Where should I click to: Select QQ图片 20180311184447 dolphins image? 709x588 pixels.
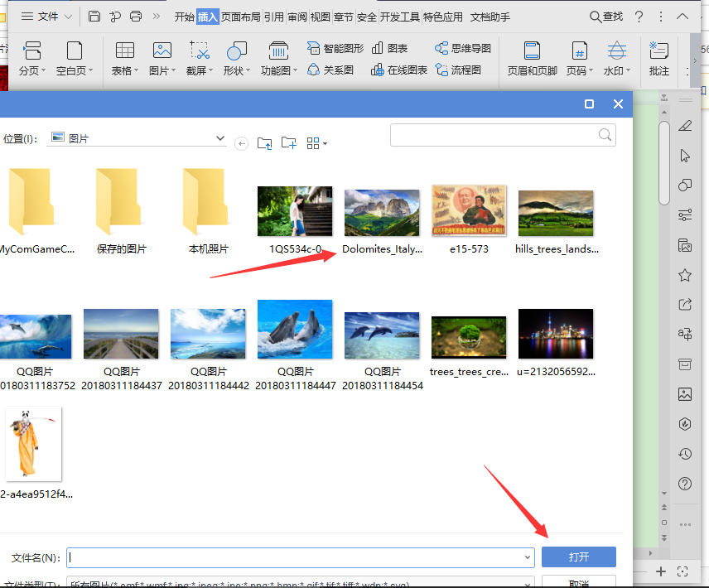(x=295, y=345)
